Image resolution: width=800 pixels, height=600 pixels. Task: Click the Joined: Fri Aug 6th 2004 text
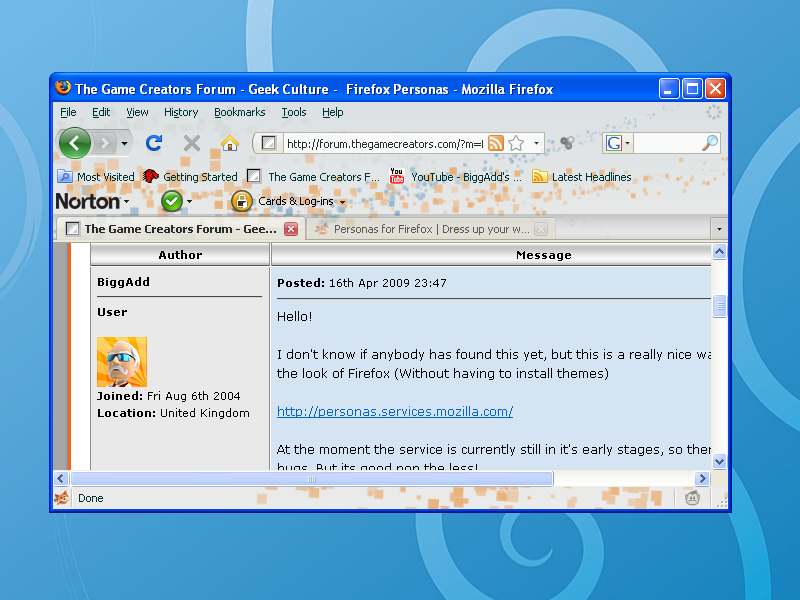[168, 396]
